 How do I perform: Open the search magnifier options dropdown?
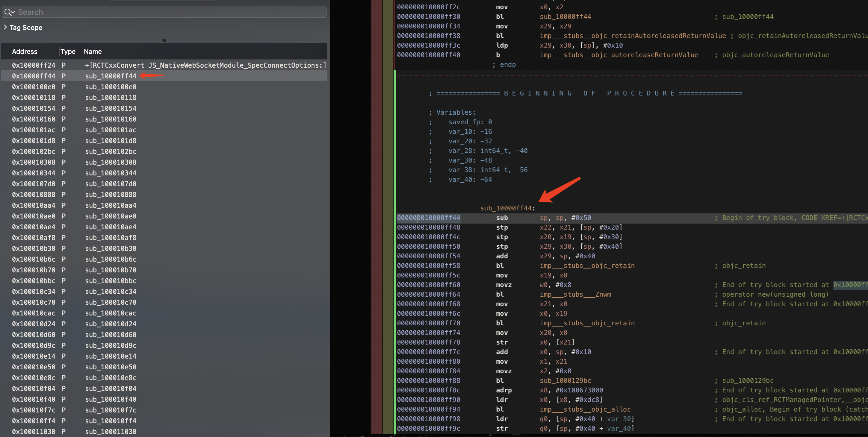(10, 12)
